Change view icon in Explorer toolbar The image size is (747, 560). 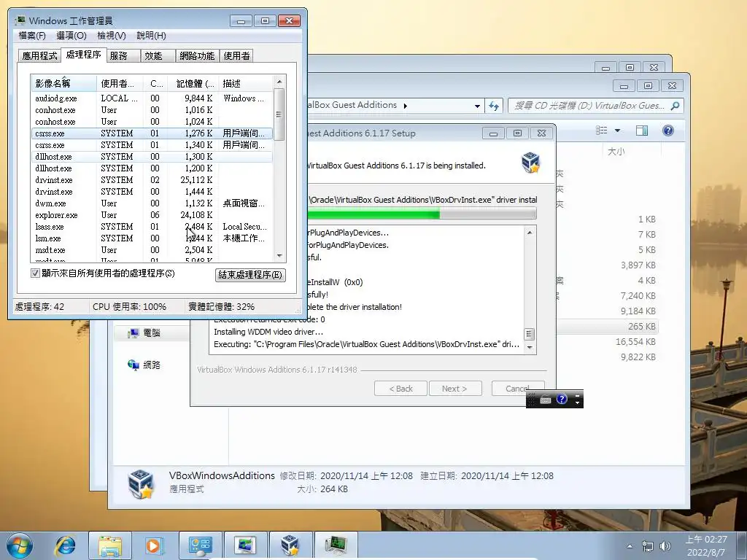(x=602, y=131)
